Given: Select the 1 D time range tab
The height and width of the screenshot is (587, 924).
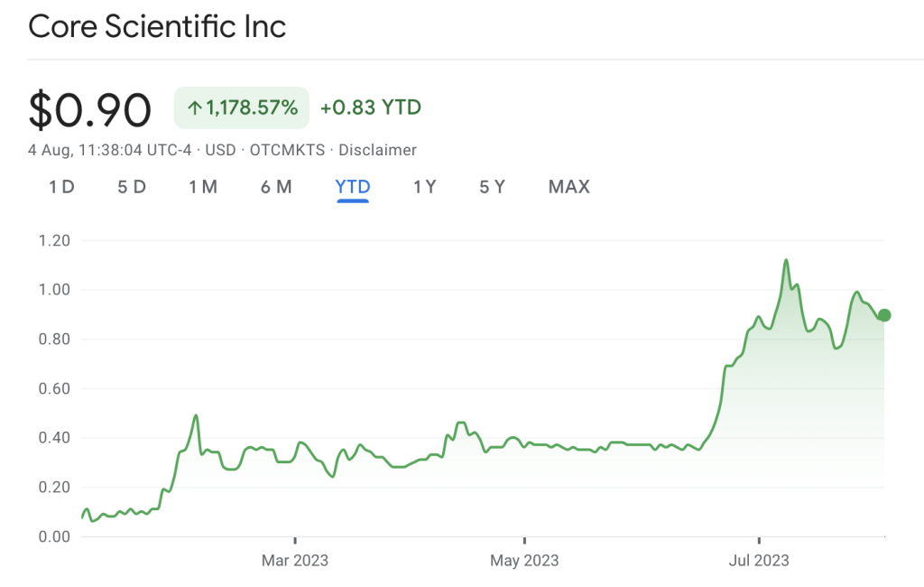Looking at the screenshot, I should pos(61,187).
